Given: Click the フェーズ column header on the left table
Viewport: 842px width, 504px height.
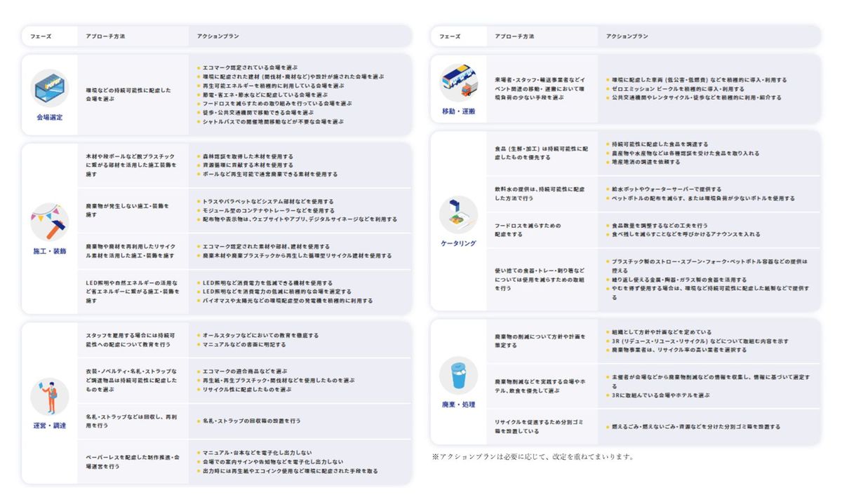Looking at the screenshot, I should click(40, 35).
